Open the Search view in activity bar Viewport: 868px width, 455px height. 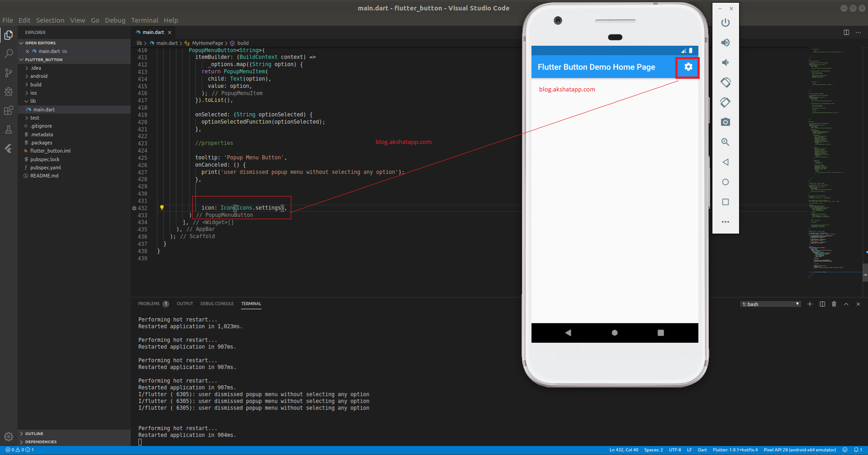pyautogui.click(x=9, y=53)
